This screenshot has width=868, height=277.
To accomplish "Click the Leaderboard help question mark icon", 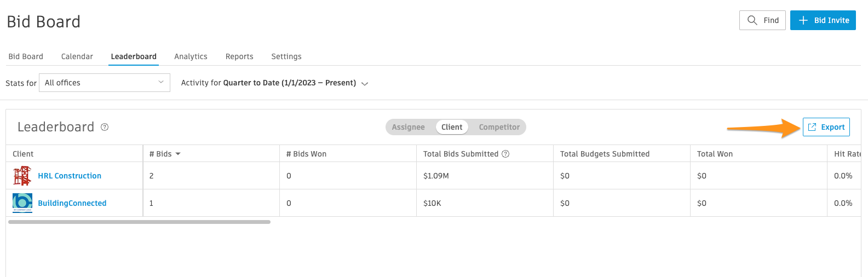I will click(105, 127).
